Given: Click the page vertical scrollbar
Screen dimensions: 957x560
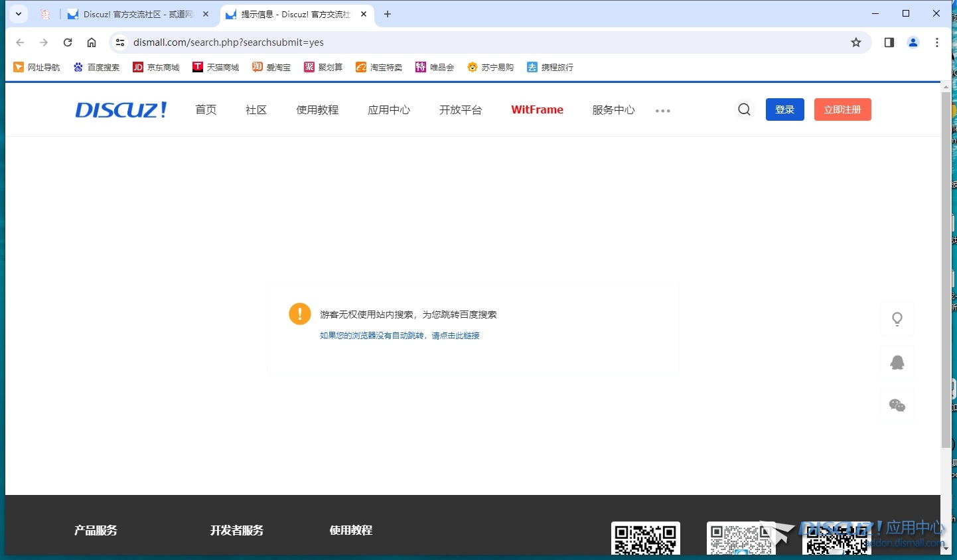Looking at the screenshot, I should point(946,265).
